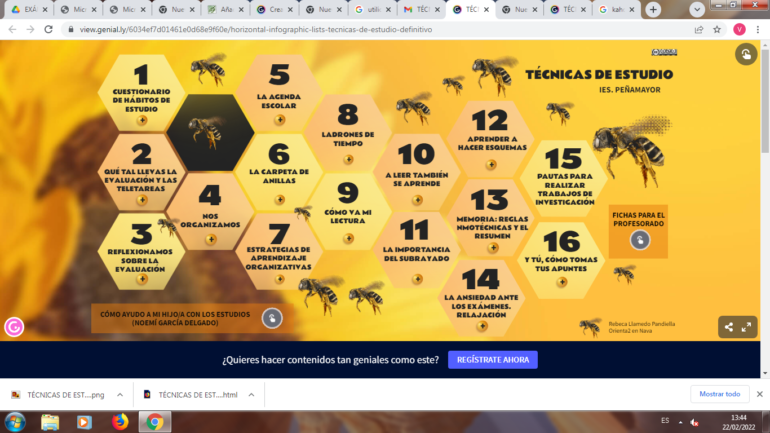Expand the tab search dropdown
Screen dimensions: 770x433
[697, 9]
